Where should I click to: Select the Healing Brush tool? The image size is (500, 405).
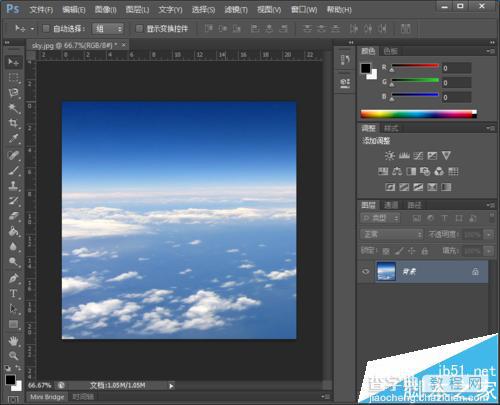coord(14,155)
